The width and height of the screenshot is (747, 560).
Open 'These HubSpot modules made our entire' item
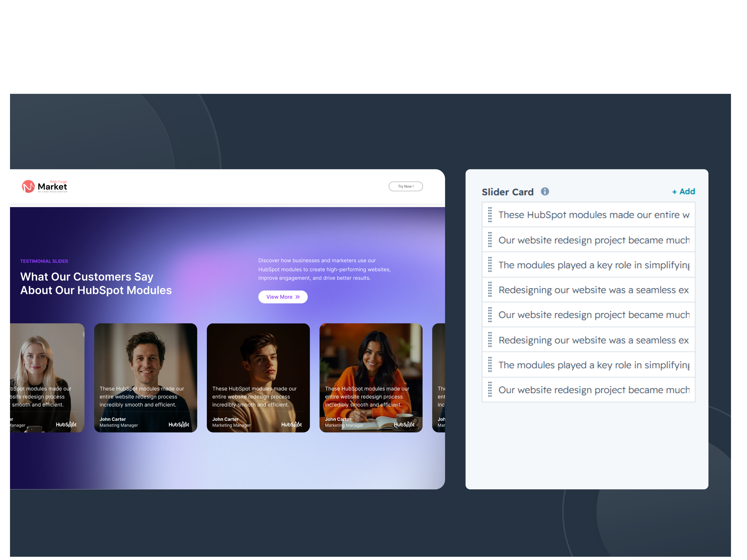(x=589, y=215)
